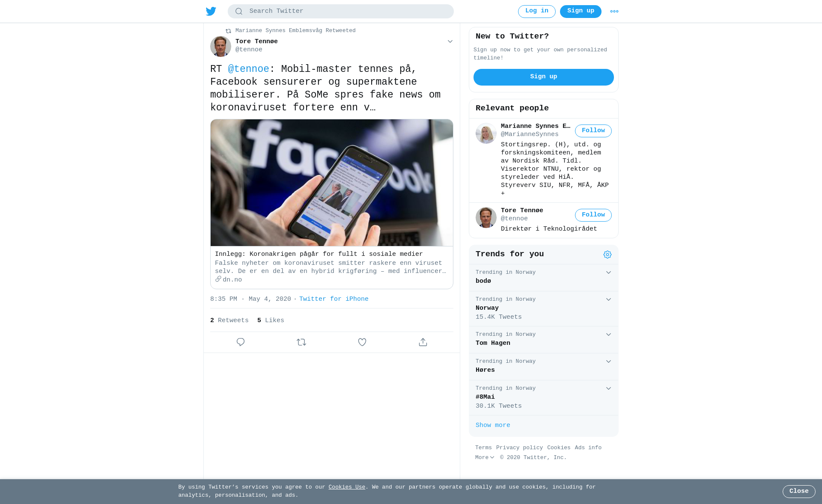
Task: Expand options for the bodø trend
Action: tap(608, 273)
